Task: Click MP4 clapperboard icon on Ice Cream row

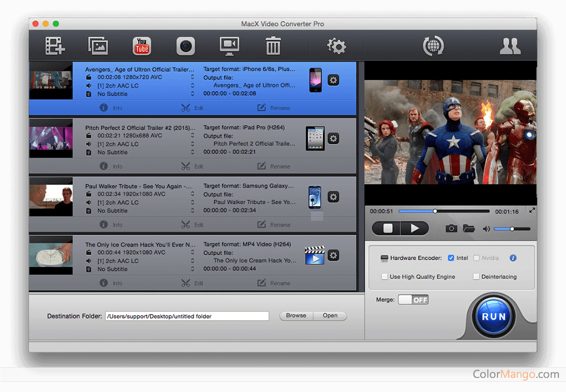Action: (315, 255)
